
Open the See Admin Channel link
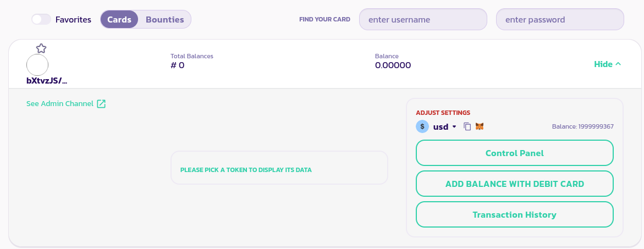coord(60,103)
